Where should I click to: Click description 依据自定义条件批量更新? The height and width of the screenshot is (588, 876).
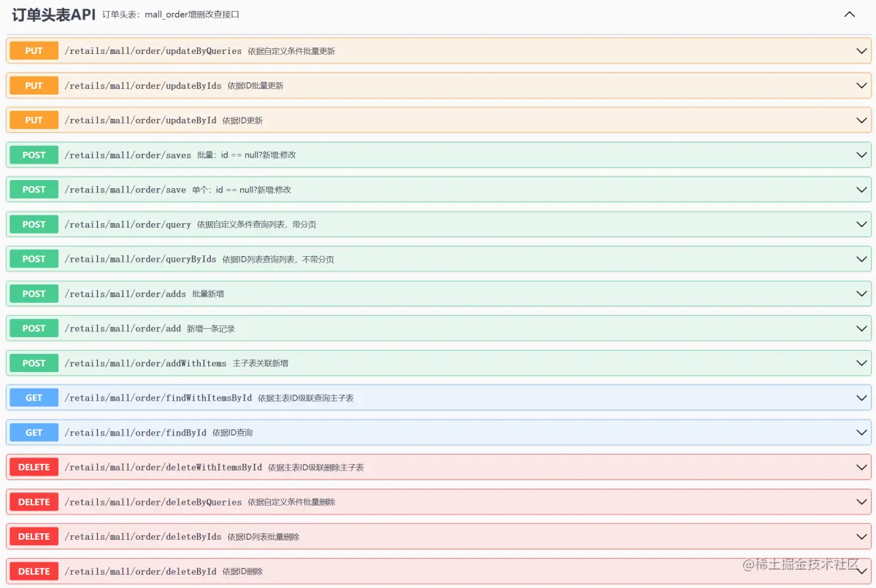[291, 51]
